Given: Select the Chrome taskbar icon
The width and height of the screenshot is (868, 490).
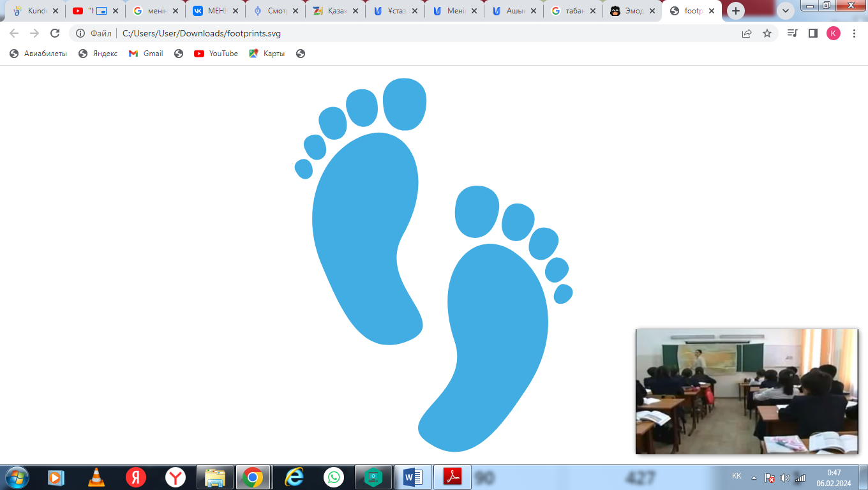Looking at the screenshot, I should [253, 477].
